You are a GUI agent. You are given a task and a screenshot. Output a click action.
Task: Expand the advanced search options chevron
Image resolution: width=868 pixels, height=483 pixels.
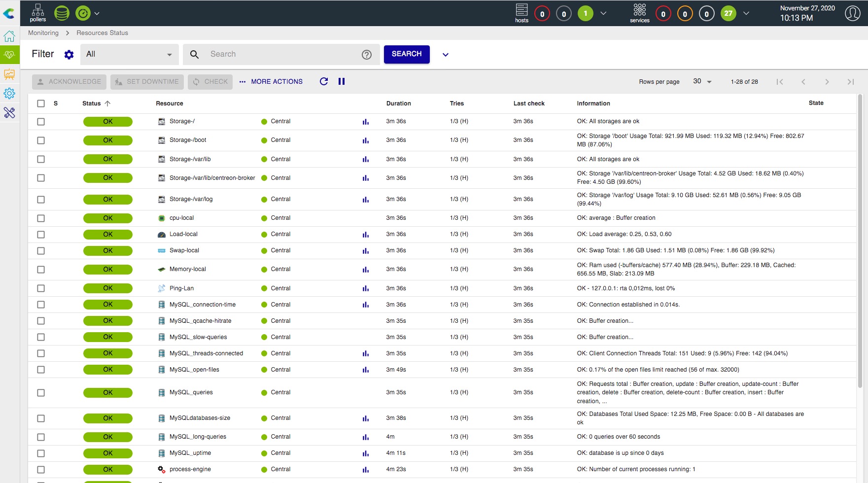point(446,55)
